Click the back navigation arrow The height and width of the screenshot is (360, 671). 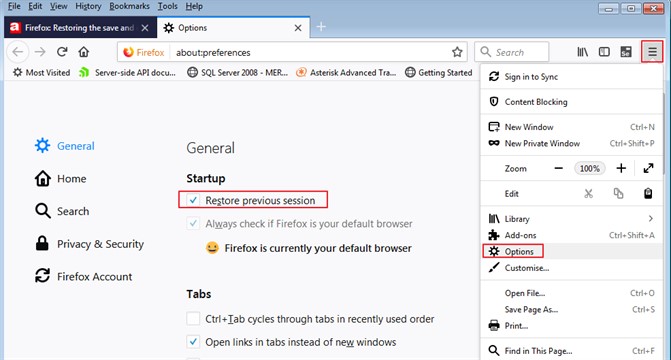(x=18, y=52)
